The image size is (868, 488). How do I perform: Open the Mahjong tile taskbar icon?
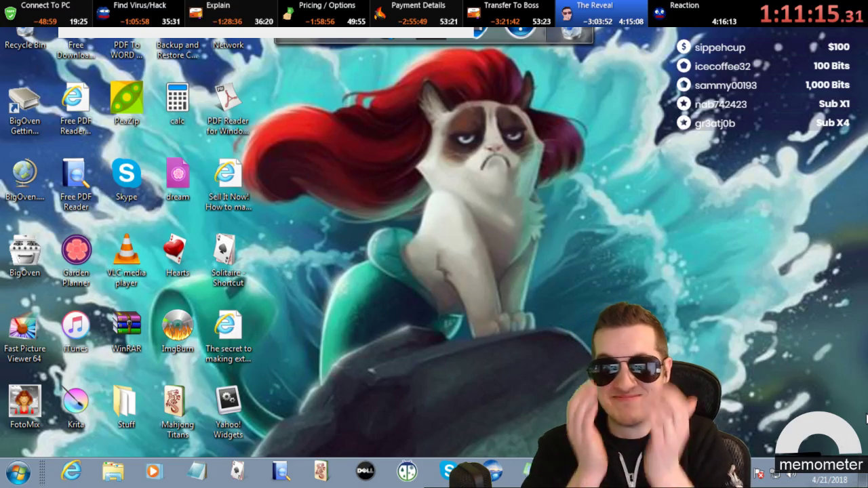pos(321,471)
